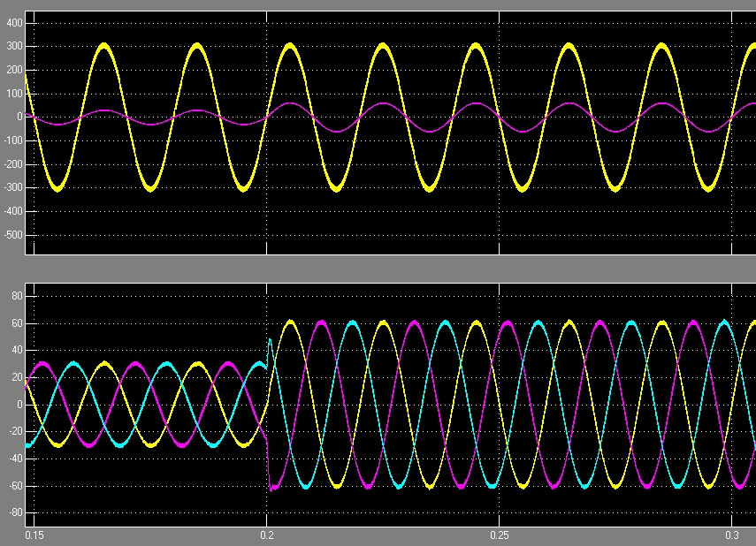This screenshot has width=756, height=546.
Task: Click the 40 y-axis tick label
Action: (18, 351)
